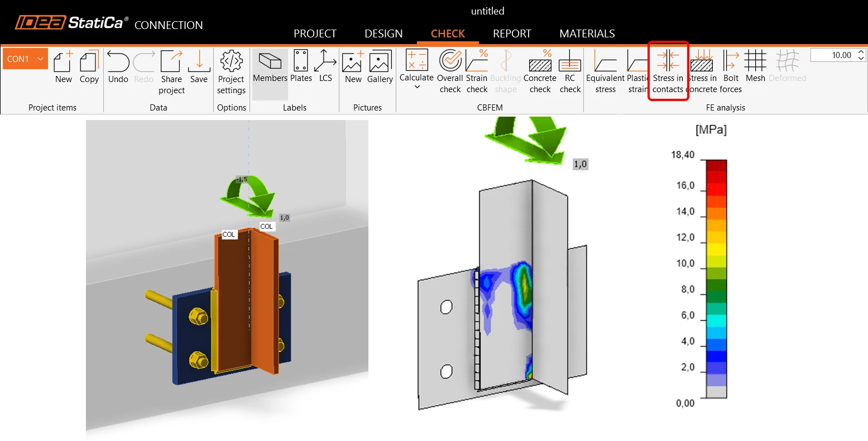This screenshot has height=441, width=868.
Task: Run the Overall check
Action: (450, 71)
